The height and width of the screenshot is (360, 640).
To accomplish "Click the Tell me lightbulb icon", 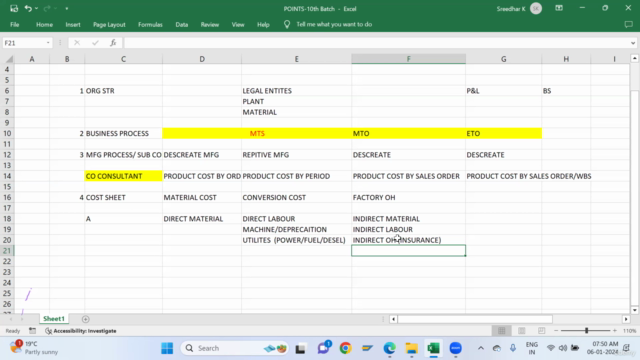I will [287, 24].
